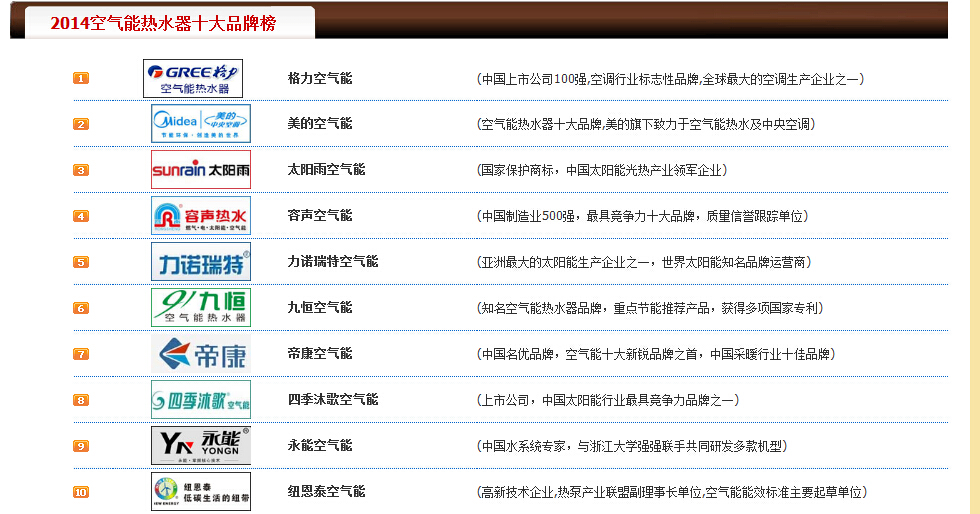Click the description starting 高新技术企业,热泵产业联盟
This screenshot has height=514, width=980.
click(672, 492)
